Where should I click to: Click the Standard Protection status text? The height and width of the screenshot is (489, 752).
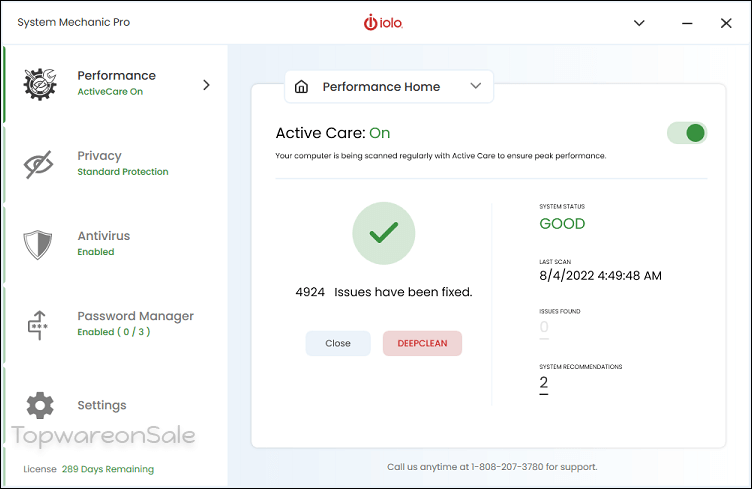click(123, 172)
